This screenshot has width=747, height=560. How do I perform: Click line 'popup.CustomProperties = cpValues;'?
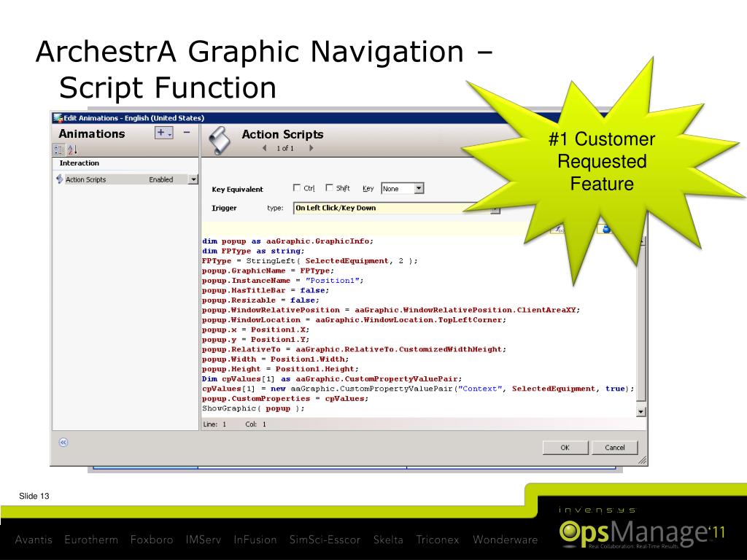click(285, 399)
